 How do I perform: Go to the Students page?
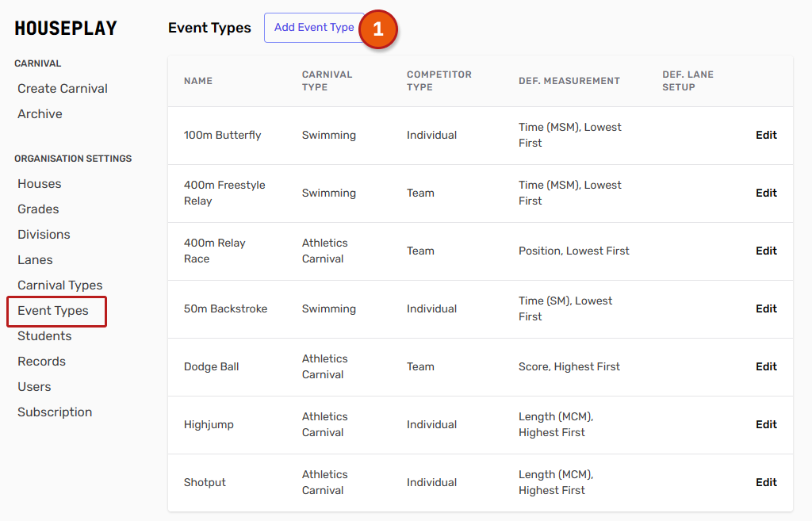point(44,336)
